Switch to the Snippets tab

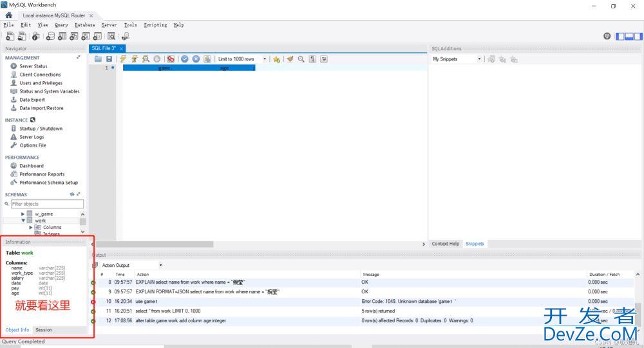tap(475, 244)
